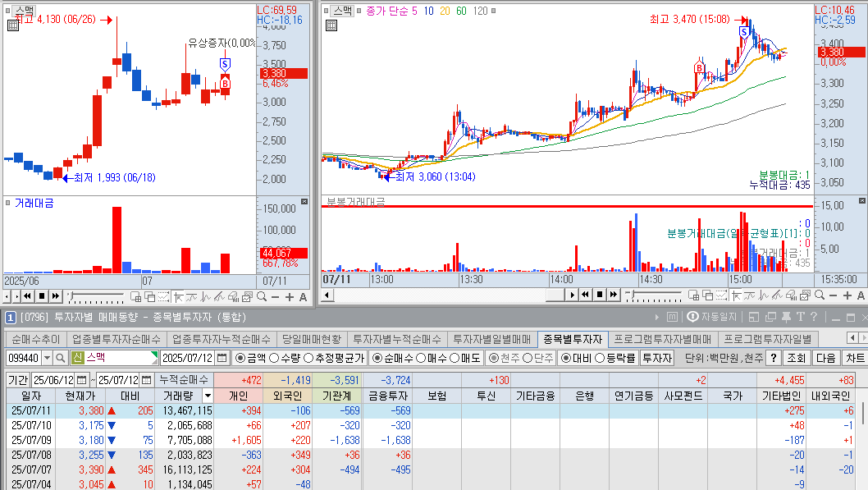Screen dimensions: 868x490
Task: Select the 추정평균가 radio button
Action: coord(308,358)
